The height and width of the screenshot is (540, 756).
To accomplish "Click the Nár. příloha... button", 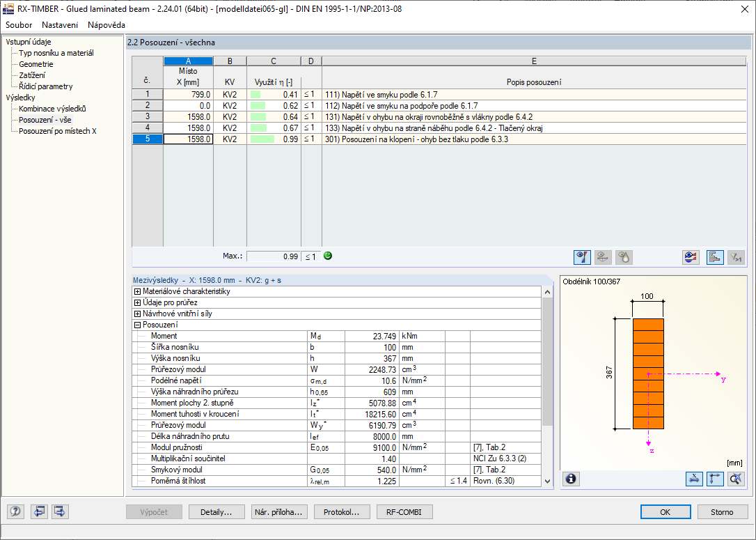I will click(x=278, y=512).
